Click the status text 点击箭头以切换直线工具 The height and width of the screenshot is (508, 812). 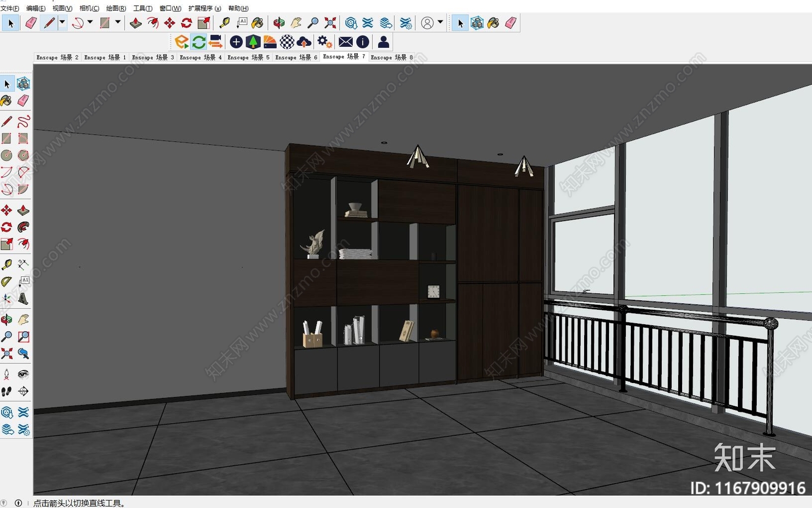(x=79, y=503)
